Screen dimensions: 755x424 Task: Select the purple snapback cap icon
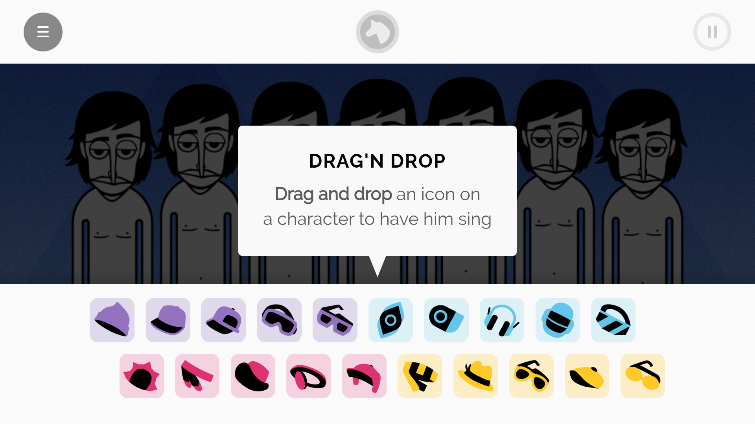pyautogui.click(x=223, y=320)
